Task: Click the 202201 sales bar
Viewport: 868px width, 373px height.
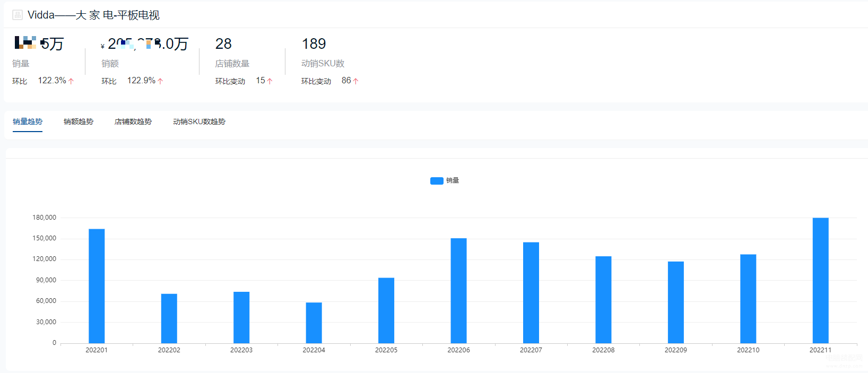Action: [97, 286]
